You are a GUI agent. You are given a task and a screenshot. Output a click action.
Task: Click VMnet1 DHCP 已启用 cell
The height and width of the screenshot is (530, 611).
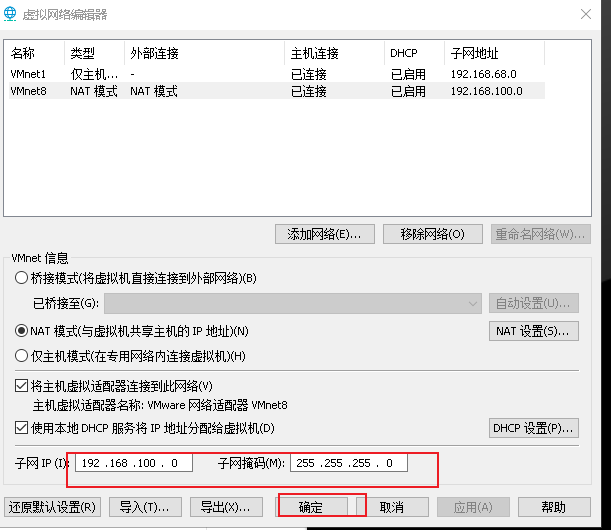408,74
